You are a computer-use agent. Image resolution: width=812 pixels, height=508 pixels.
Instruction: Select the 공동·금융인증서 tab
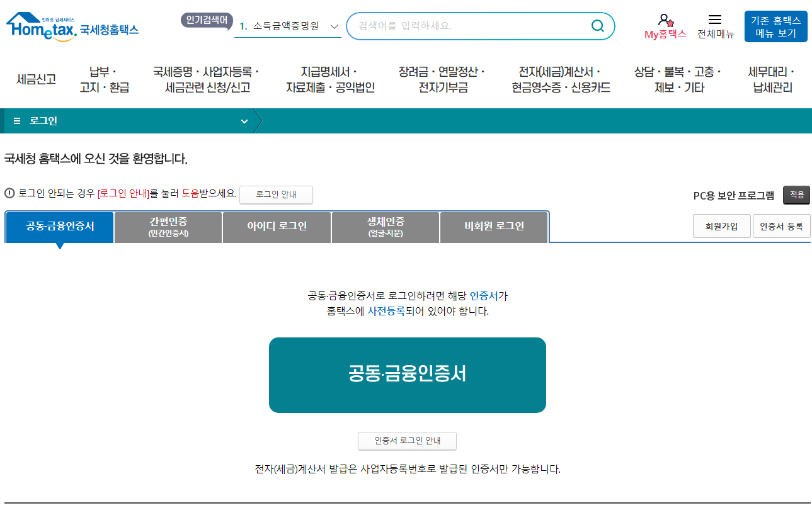60,227
